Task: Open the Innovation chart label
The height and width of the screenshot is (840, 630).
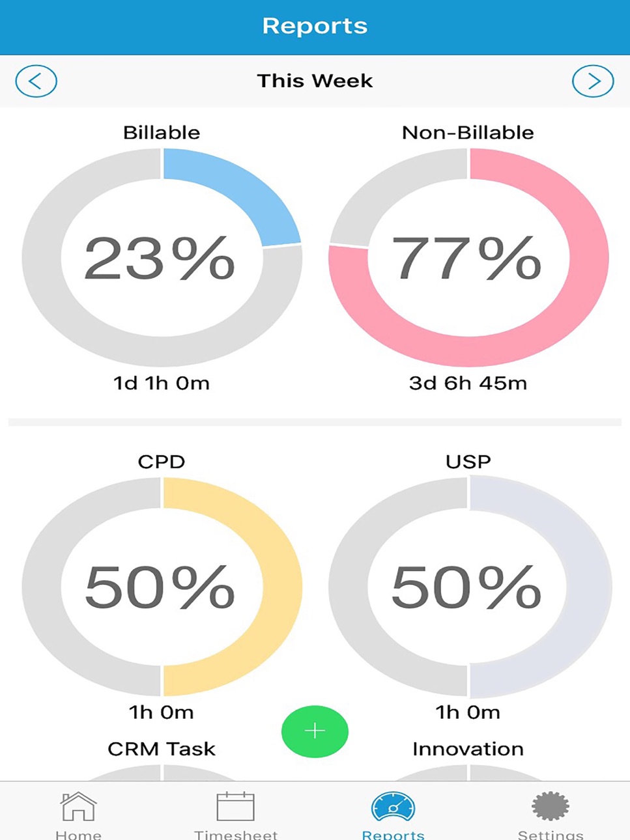Action: 468,749
